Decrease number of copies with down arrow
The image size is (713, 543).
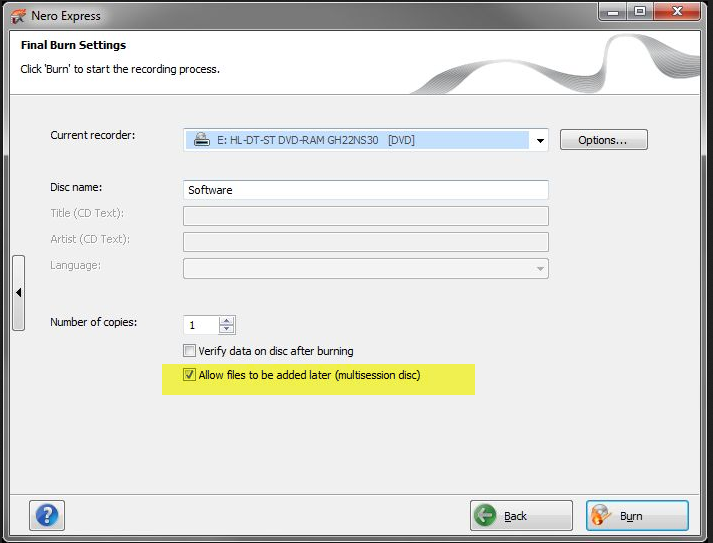click(226, 329)
